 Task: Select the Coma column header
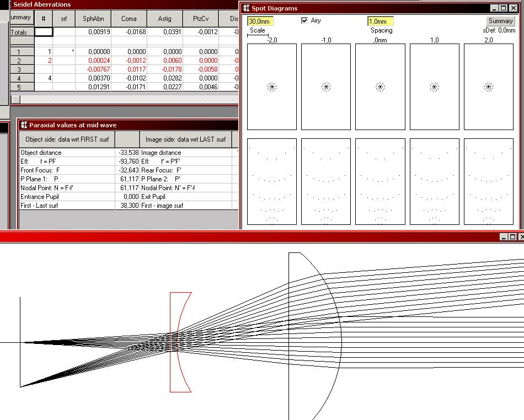coord(129,19)
